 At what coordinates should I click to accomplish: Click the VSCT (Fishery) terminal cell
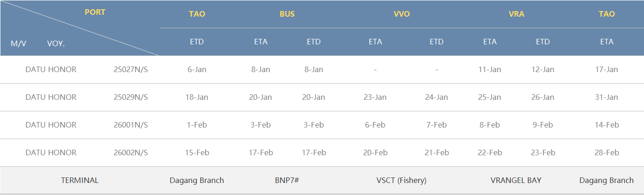[x=401, y=180]
